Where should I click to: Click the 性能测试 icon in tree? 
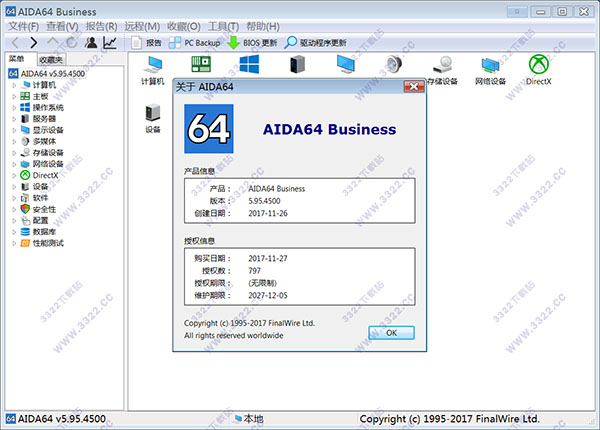pyautogui.click(x=25, y=243)
